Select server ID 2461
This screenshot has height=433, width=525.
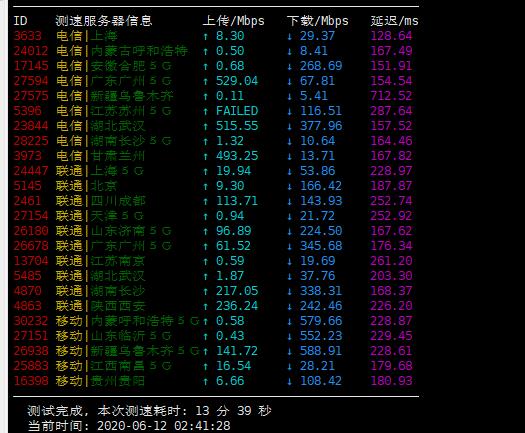[27, 201]
